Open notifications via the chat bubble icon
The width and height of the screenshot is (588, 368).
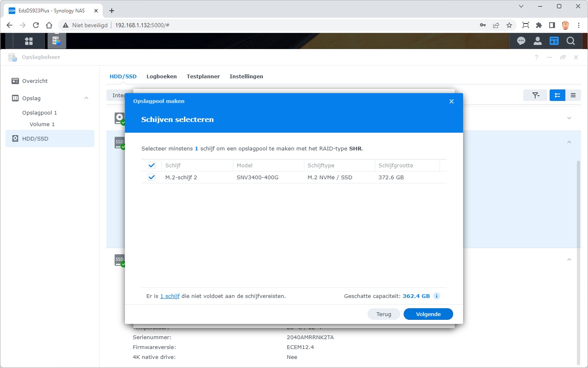click(521, 41)
